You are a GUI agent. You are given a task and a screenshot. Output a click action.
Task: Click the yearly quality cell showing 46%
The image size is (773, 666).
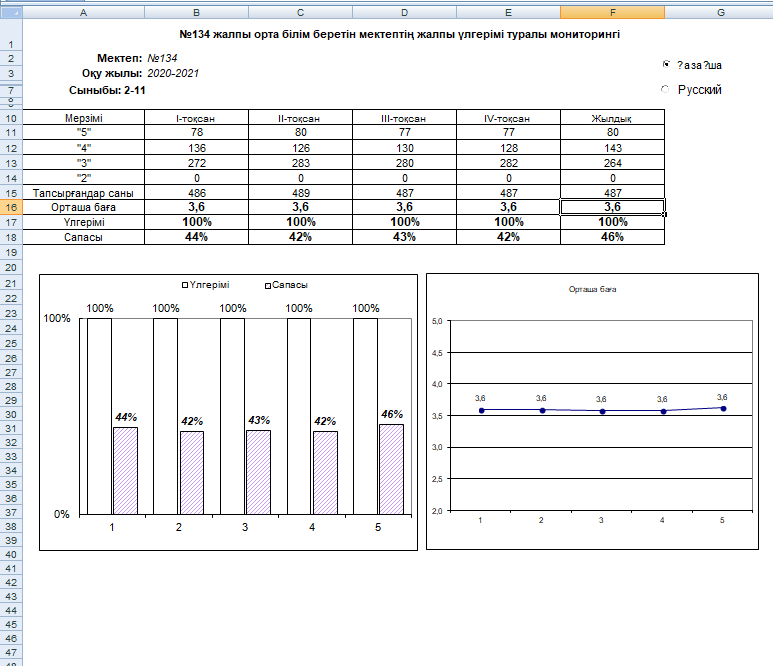click(x=611, y=237)
